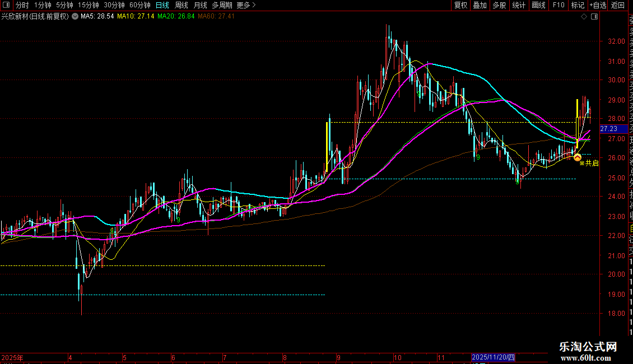Toggle the left sidebar panel icon
The height and width of the screenshot is (364, 633).
(6, 5)
